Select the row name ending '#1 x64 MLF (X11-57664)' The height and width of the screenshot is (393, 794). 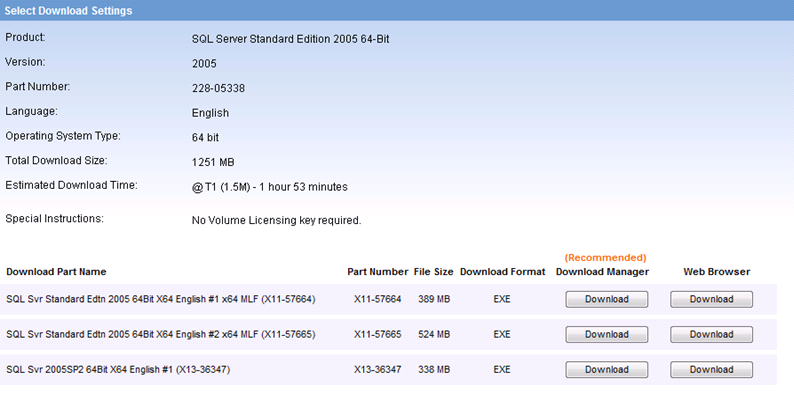[161, 299]
